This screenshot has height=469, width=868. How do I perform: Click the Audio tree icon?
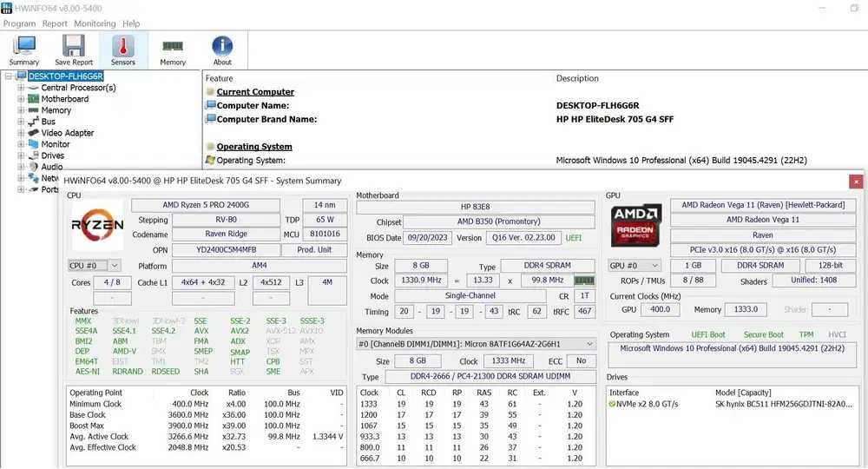pyautogui.click(x=33, y=167)
